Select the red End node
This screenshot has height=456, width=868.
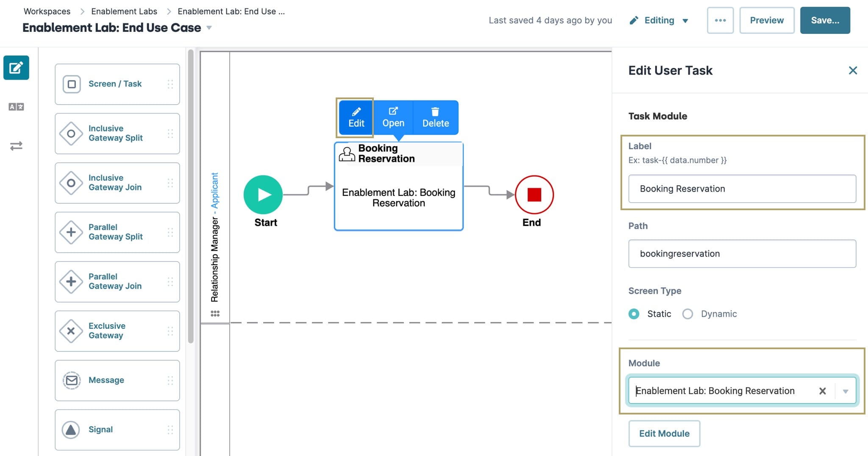[534, 195]
